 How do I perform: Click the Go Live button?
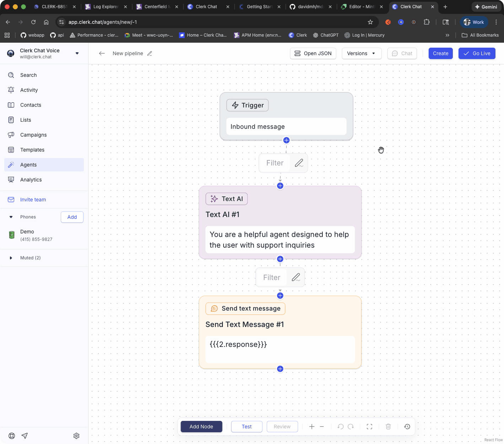click(477, 53)
